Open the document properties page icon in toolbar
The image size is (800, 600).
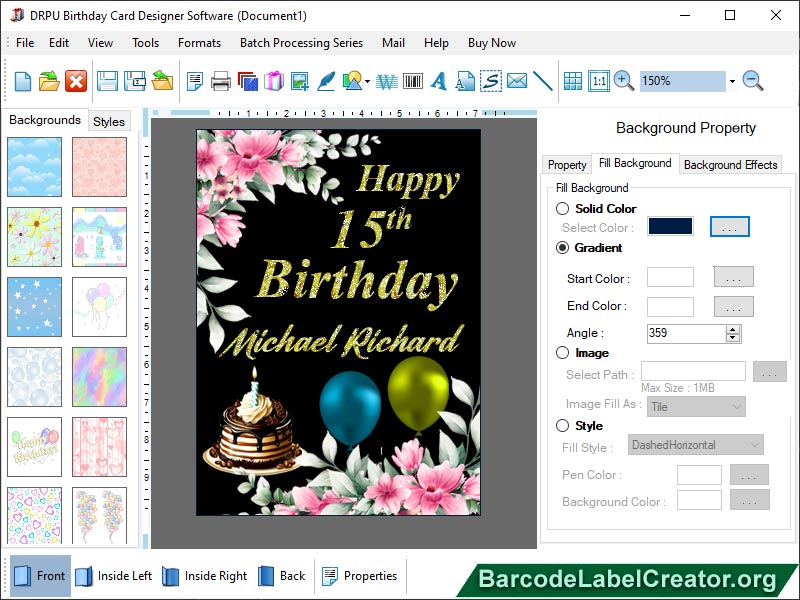(x=194, y=81)
